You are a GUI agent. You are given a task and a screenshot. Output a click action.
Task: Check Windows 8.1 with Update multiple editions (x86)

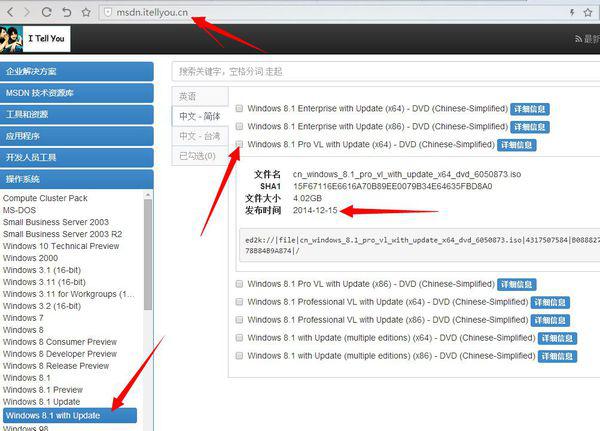tap(239, 356)
